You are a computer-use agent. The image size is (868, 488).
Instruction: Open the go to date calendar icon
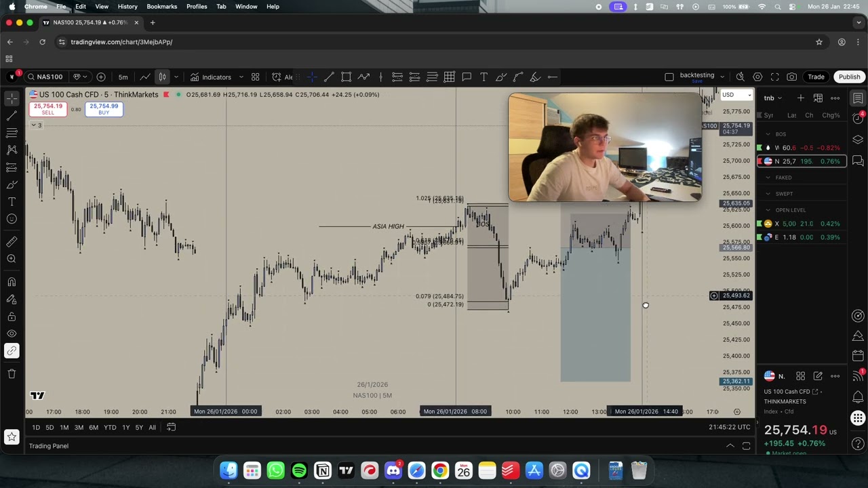pos(171,428)
